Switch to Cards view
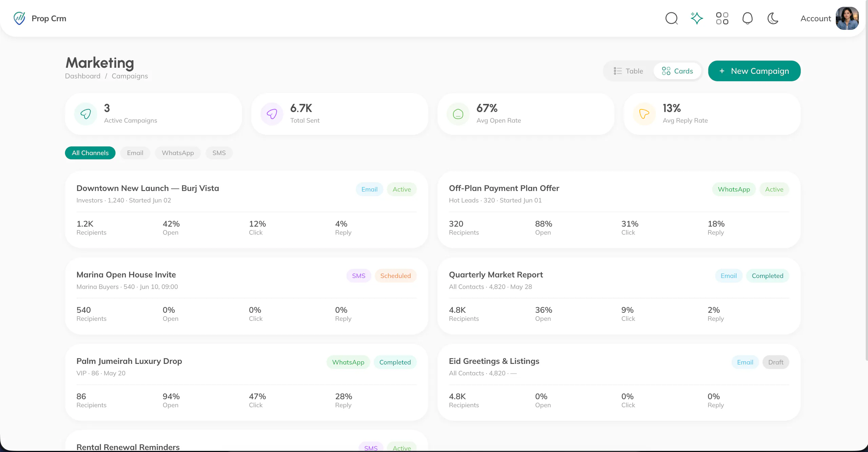Image resolution: width=868 pixels, height=452 pixels. [677, 71]
